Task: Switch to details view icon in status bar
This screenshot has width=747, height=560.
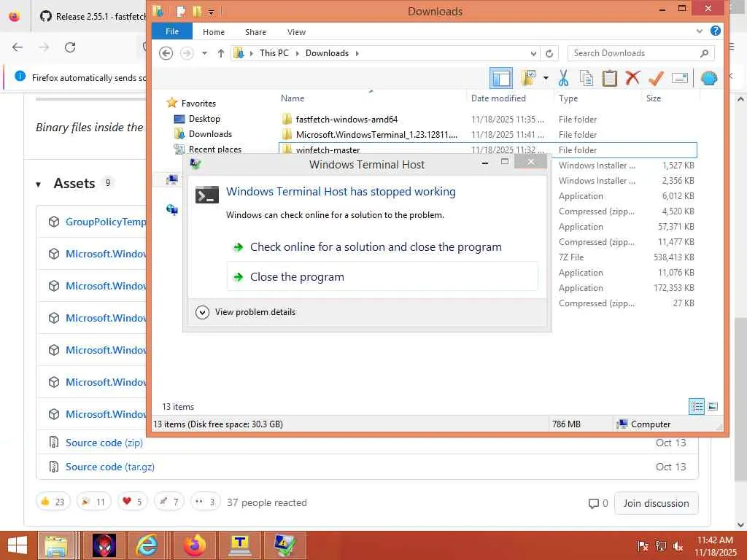Action: click(x=697, y=406)
